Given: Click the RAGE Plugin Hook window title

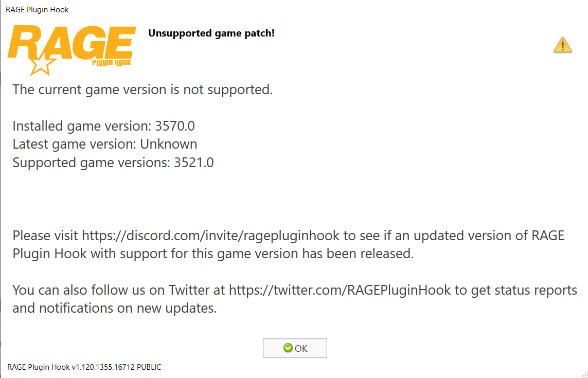Looking at the screenshot, I should click(x=37, y=10).
